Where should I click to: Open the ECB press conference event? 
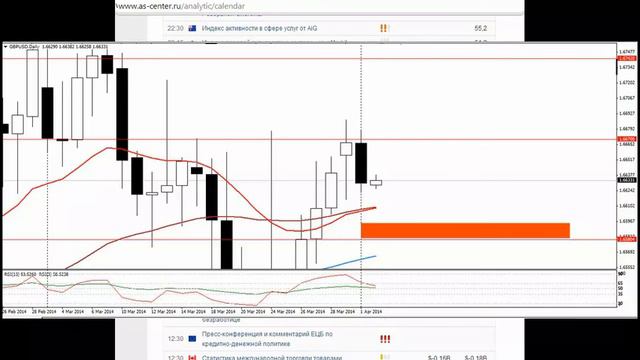267,339
